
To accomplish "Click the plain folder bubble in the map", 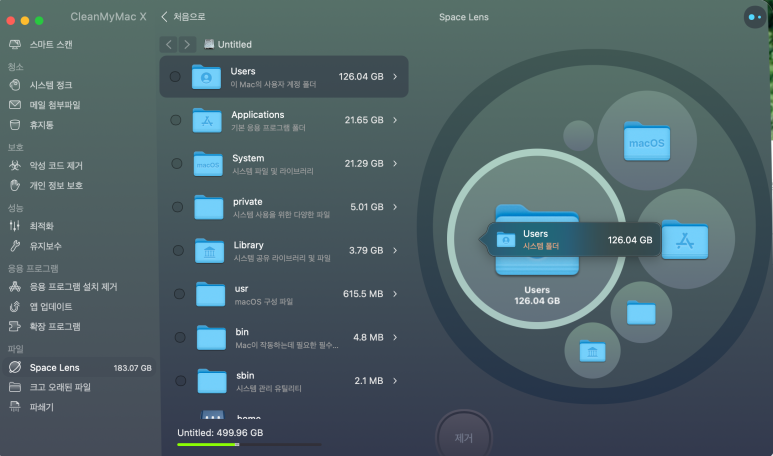I will coord(641,312).
